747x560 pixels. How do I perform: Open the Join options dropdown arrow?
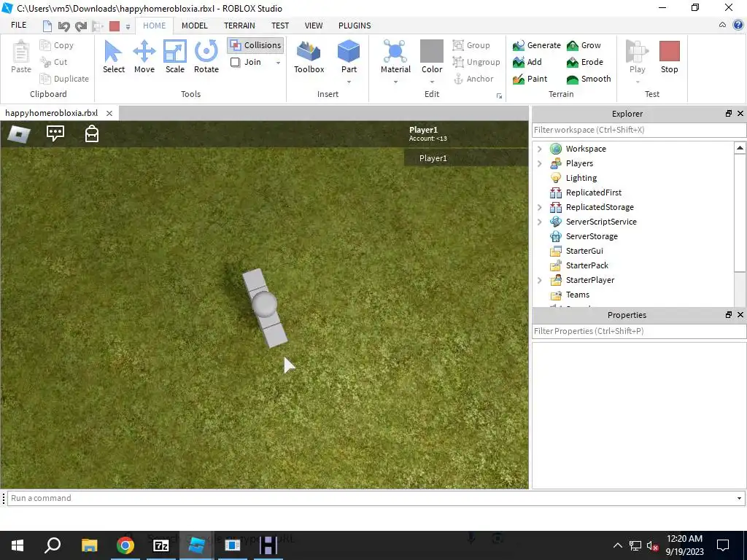coord(278,63)
